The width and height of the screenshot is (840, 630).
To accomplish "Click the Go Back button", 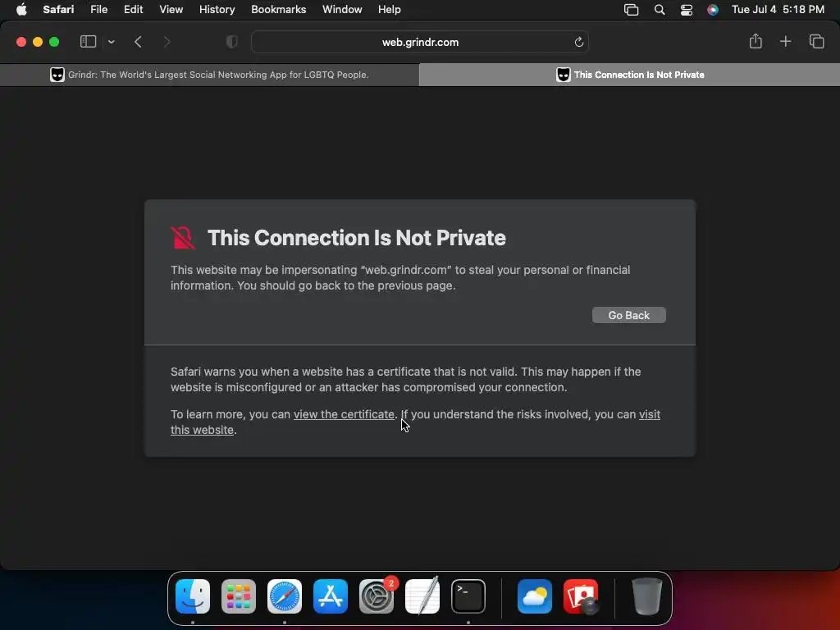I will (x=629, y=315).
